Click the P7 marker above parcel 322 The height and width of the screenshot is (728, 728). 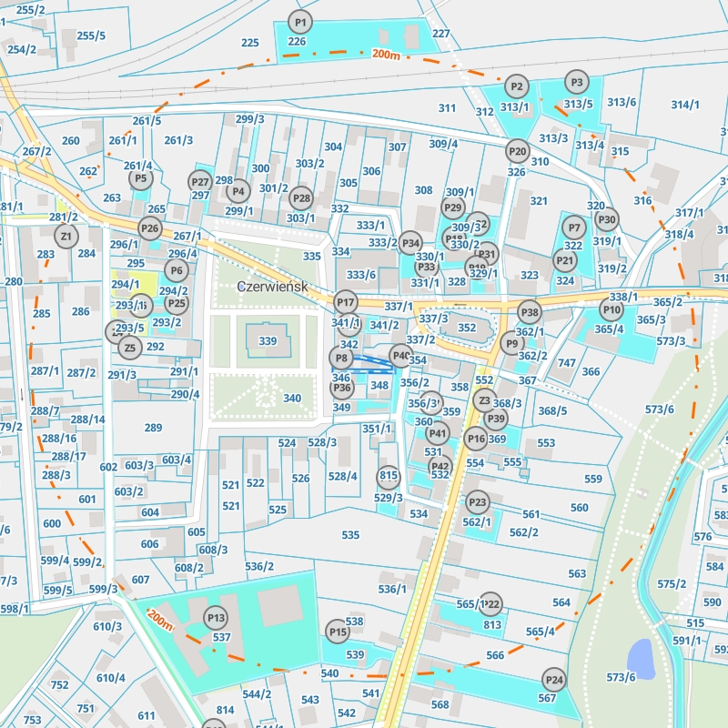click(573, 227)
